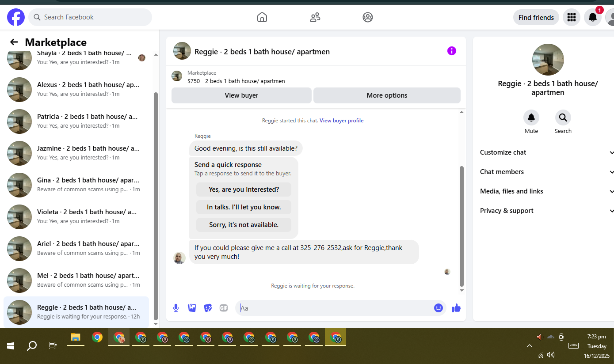Send a thumbs-up like
The height and width of the screenshot is (364, 614).
(x=456, y=308)
